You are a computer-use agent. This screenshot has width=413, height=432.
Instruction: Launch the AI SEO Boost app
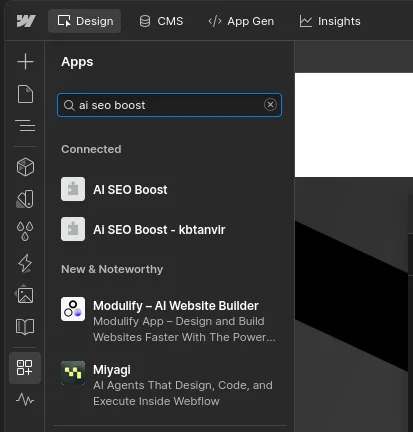coord(169,189)
